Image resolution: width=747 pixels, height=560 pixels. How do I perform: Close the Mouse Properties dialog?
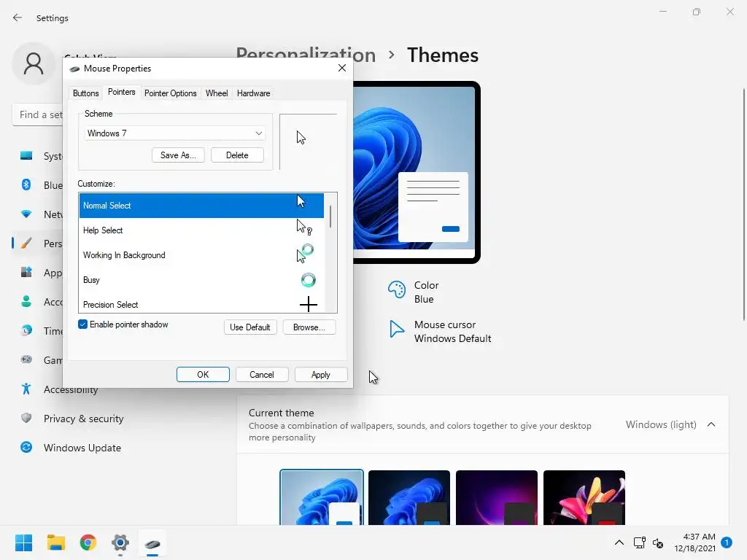pyautogui.click(x=342, y=68)
